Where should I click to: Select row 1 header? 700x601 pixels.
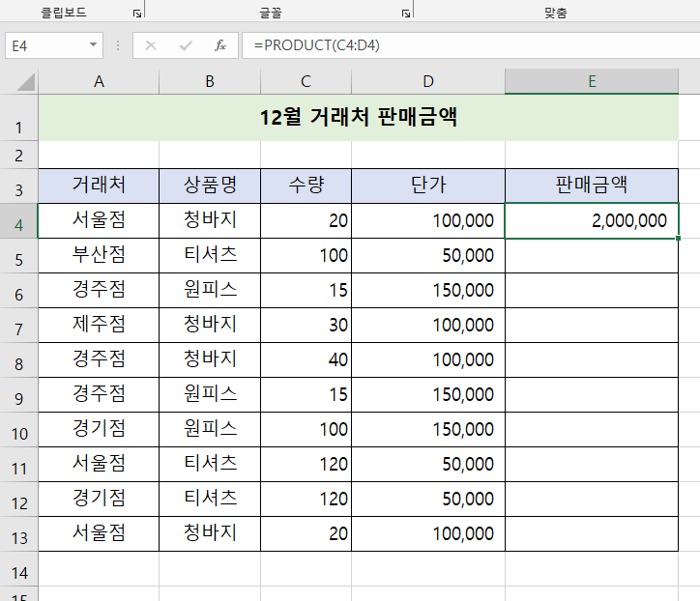pyautogui.click(x=18, y=118)
